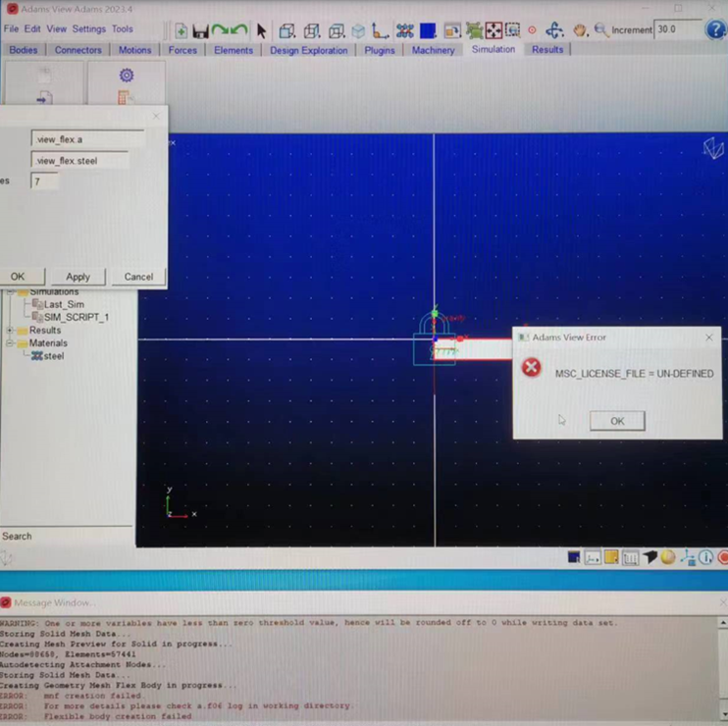Select the pan hand tool

click(x=580, y=30)
